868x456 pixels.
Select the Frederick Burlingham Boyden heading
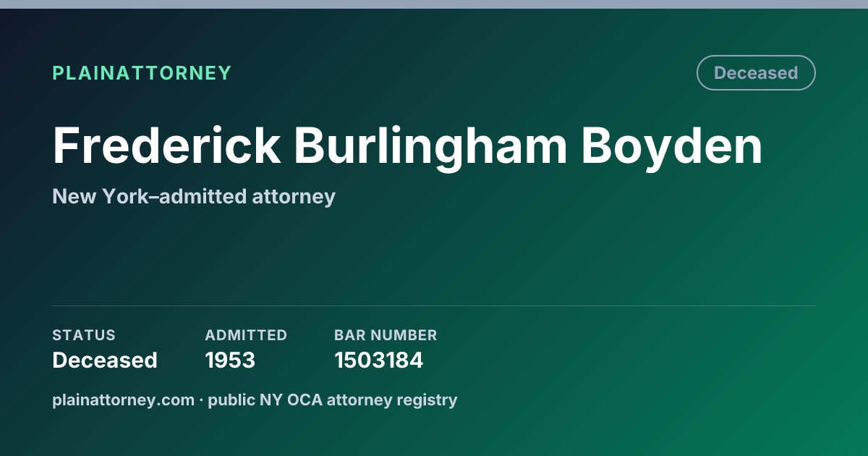[407, 147]
